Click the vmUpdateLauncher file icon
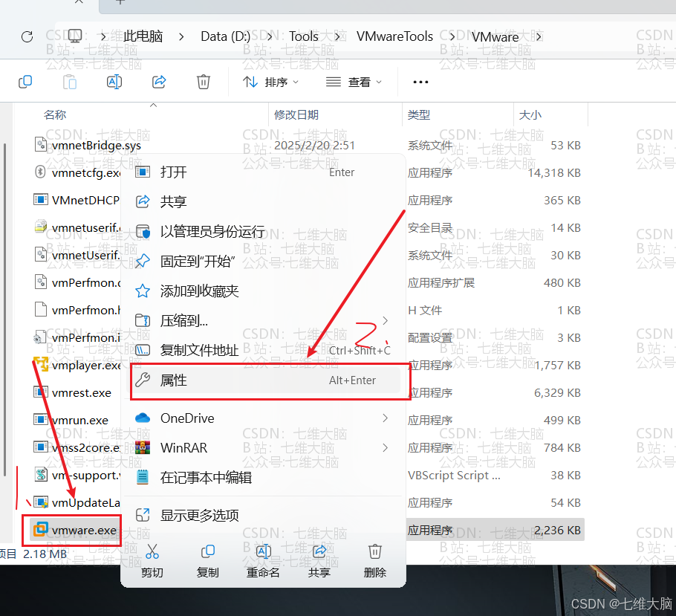676x616 pixels. click(x=41, y=502)
